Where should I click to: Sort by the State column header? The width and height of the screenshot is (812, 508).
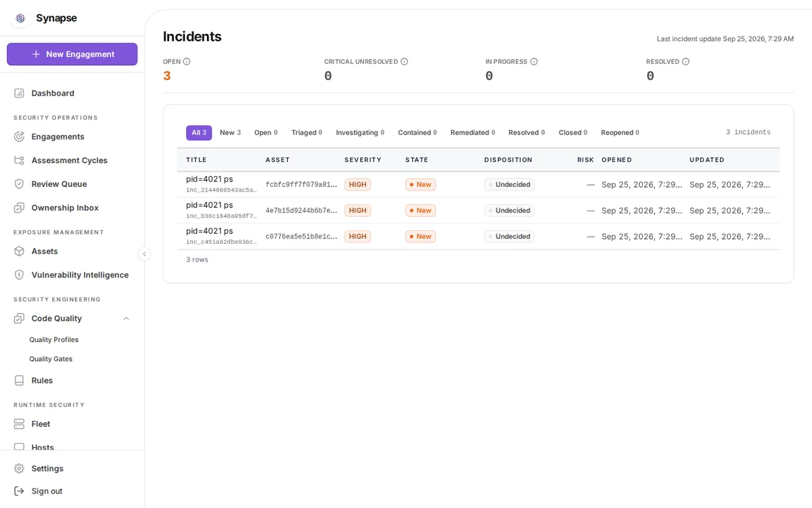click(417, 160)
